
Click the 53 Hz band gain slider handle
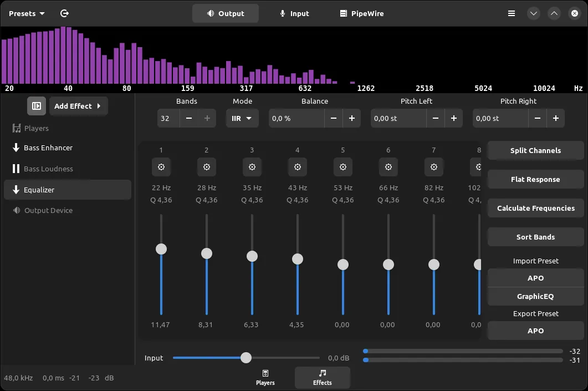[342, 265]
